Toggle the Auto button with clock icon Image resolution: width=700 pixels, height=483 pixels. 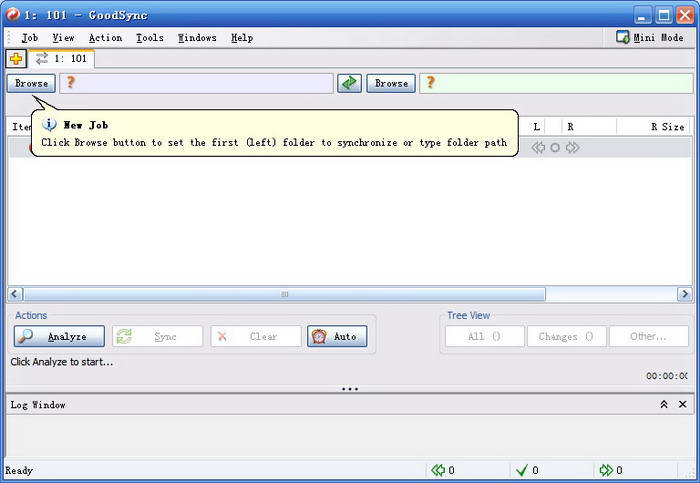click(x=337, y=336)
